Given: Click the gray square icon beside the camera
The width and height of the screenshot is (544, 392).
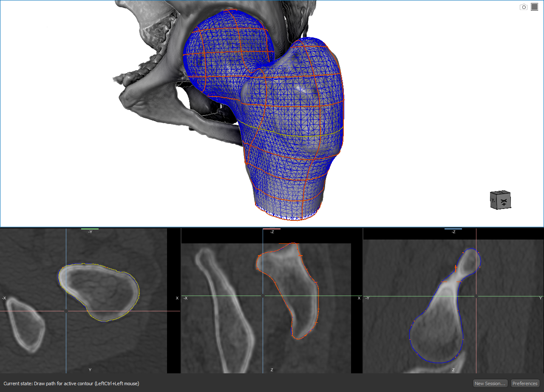Looking at the screenshot, I should [x=534, y=6].
